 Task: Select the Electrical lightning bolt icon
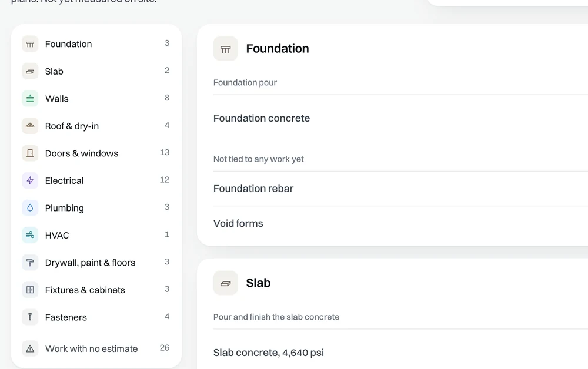pos(30,180)
